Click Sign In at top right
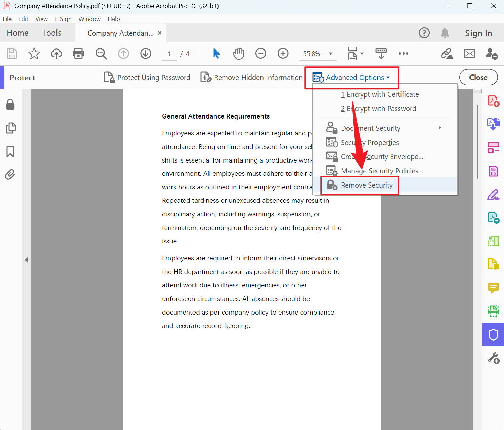Screen dimensions: 504x430 (x=479, y=33)
